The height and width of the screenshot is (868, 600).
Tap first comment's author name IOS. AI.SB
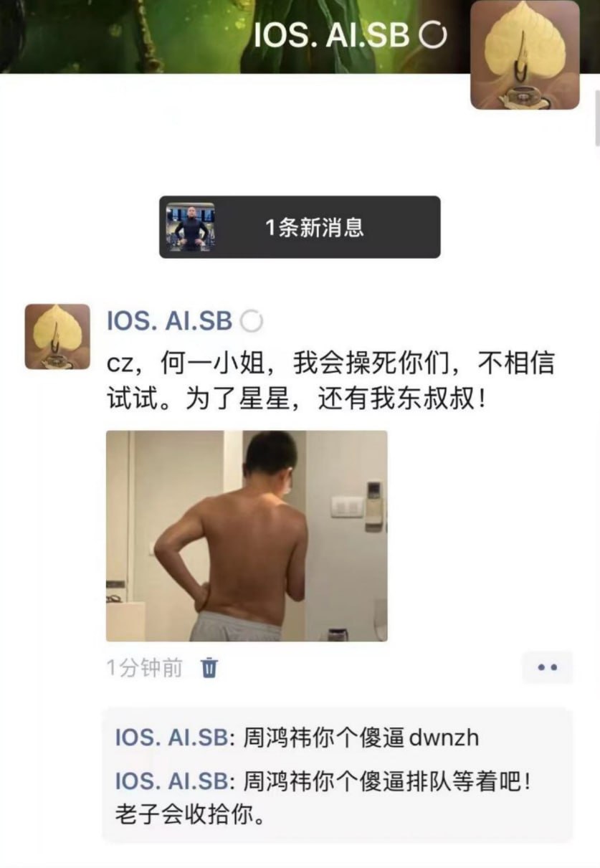click(x=171, y=738)
